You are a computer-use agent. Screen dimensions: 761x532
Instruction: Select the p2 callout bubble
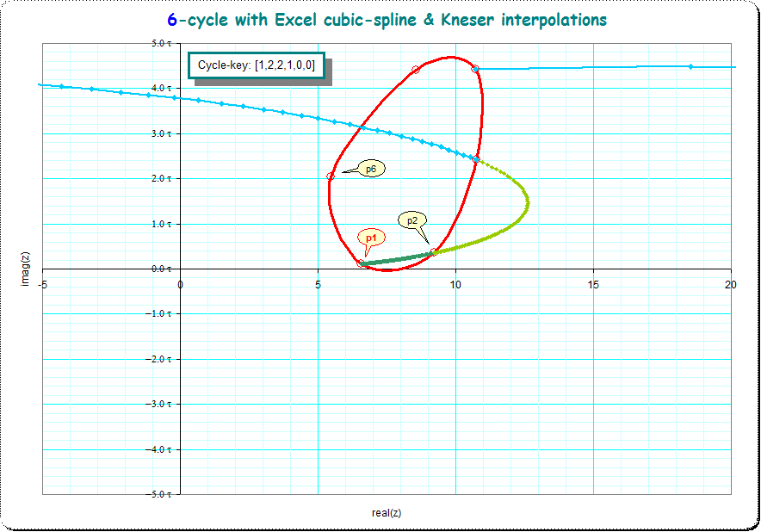click(x=412, y=220)
